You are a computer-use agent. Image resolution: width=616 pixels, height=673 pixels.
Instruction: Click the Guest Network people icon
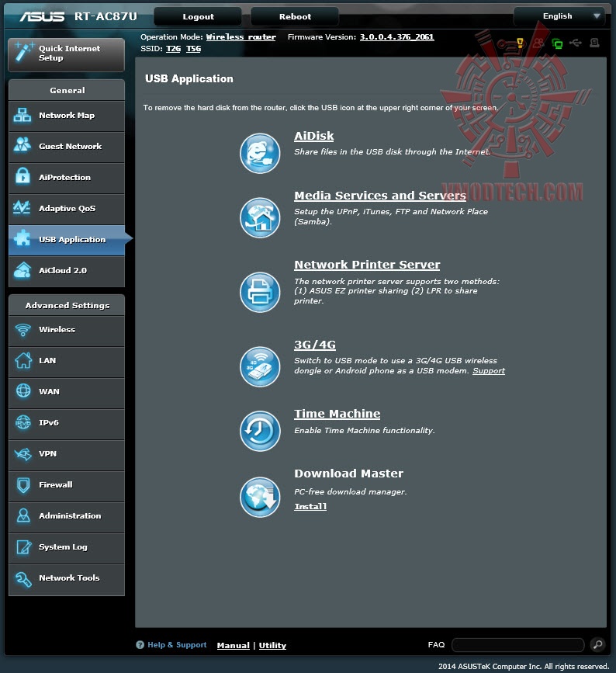22,144
